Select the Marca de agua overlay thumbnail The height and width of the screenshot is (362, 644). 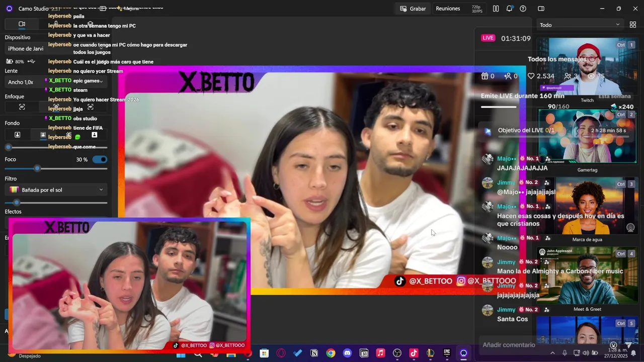click(587, 206)
